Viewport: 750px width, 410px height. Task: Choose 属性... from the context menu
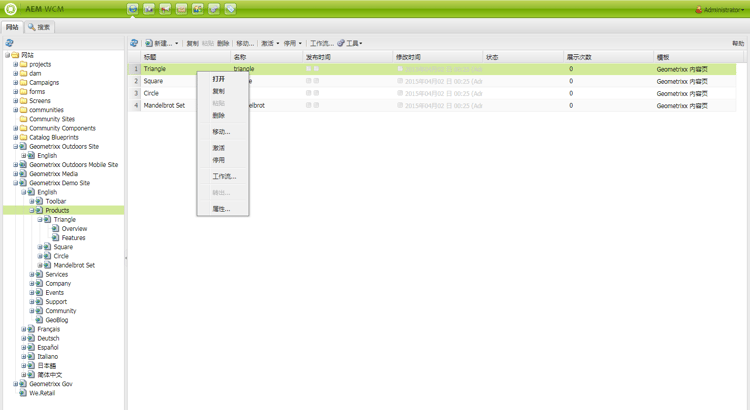222,209
